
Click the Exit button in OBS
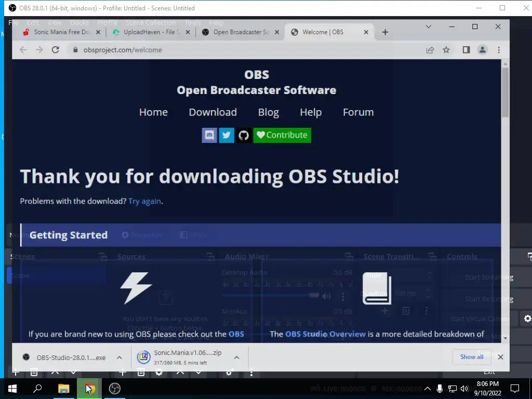489,372
